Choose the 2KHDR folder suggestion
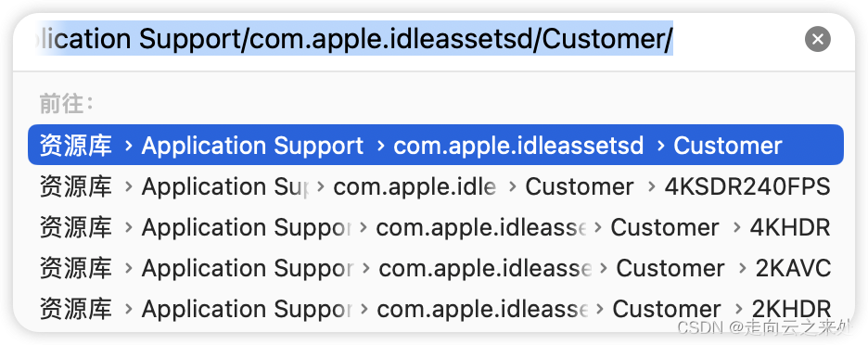The width and height of the screenshot is (868, 345). 436,309
